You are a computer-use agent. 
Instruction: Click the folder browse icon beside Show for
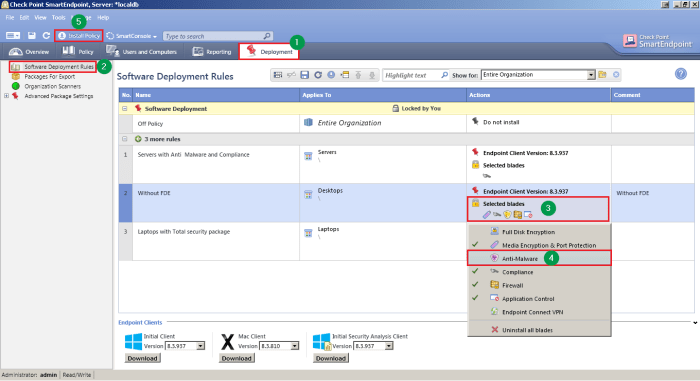(602, 75)
